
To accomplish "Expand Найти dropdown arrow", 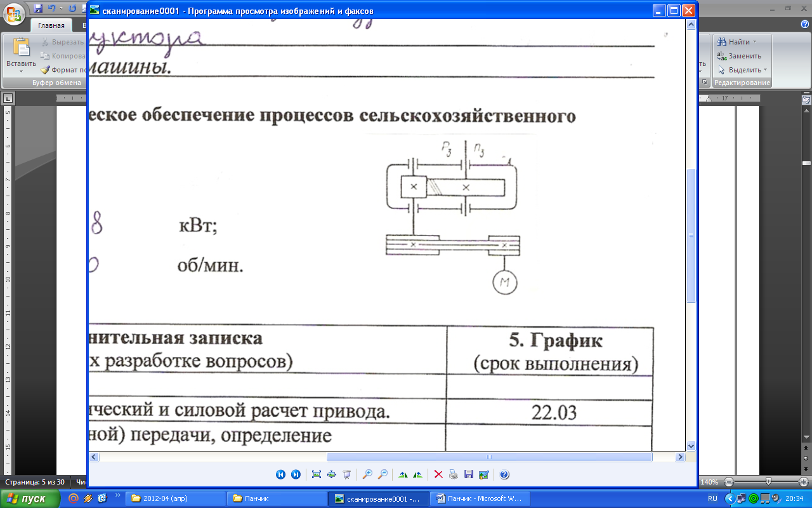I will point(754,42).
